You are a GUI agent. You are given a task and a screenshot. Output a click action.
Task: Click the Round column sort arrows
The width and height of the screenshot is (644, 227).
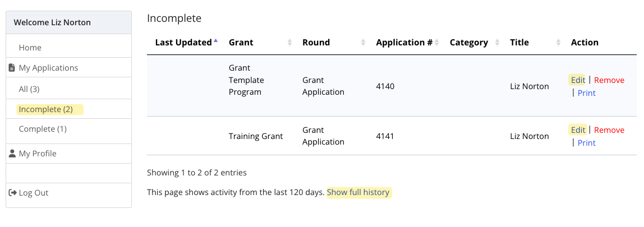(363, 43)
